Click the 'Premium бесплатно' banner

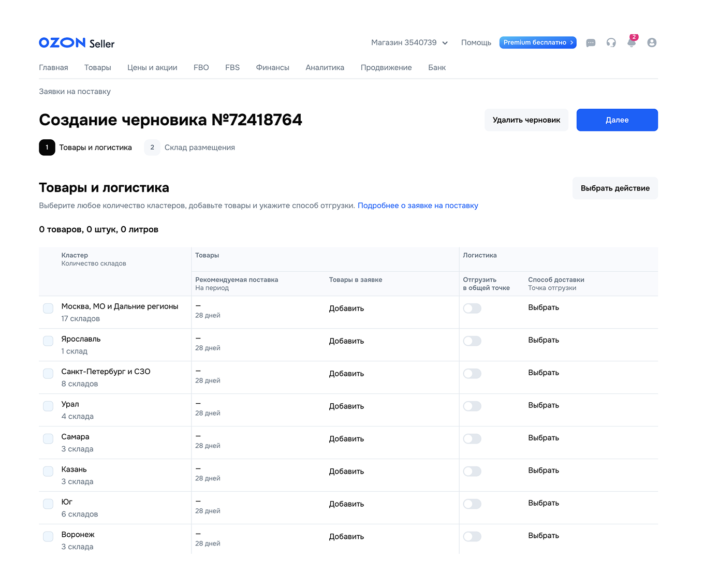(537, 42)
